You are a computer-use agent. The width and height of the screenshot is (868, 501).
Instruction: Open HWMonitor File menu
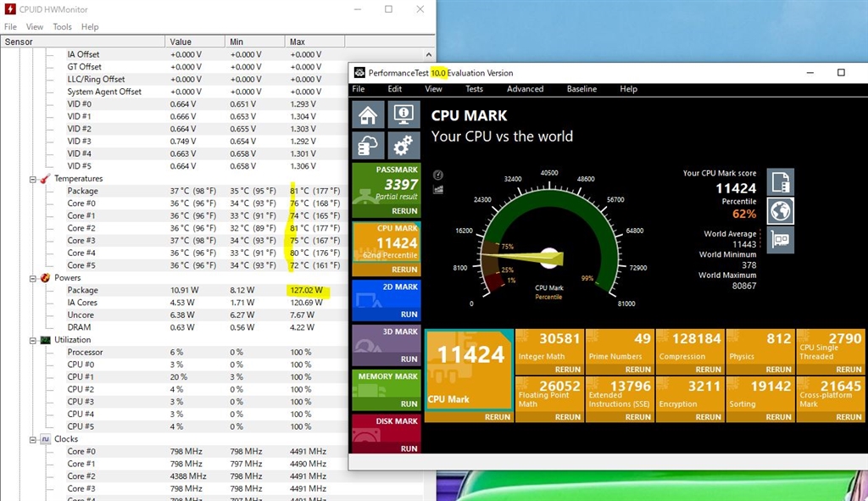click(x=10, y=26)
